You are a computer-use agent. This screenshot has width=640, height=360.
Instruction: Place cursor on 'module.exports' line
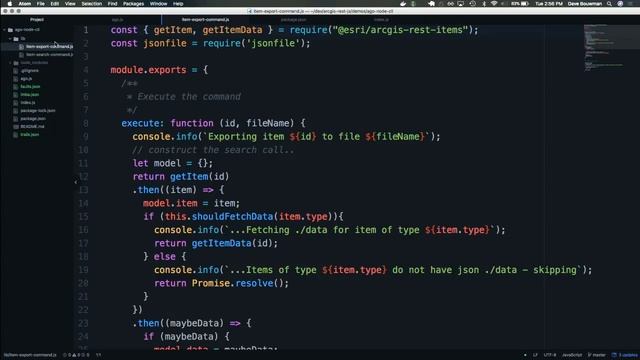159,70
